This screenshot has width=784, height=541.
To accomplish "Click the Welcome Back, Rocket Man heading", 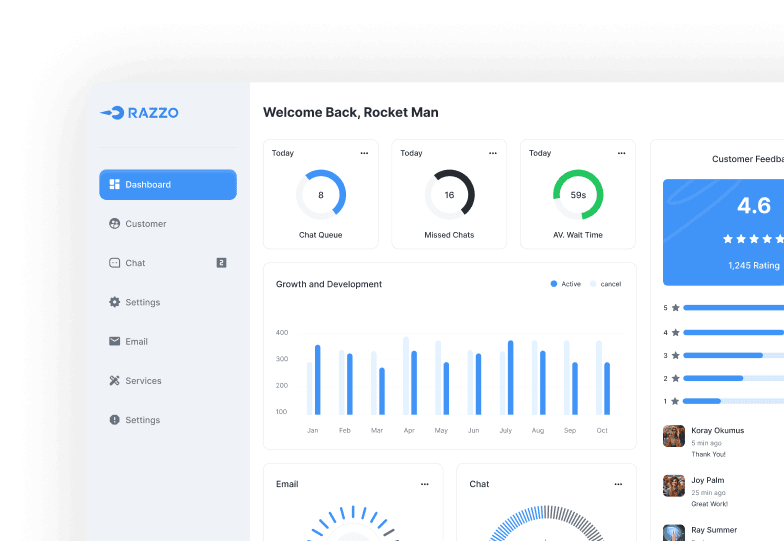I will pos(350,112).
